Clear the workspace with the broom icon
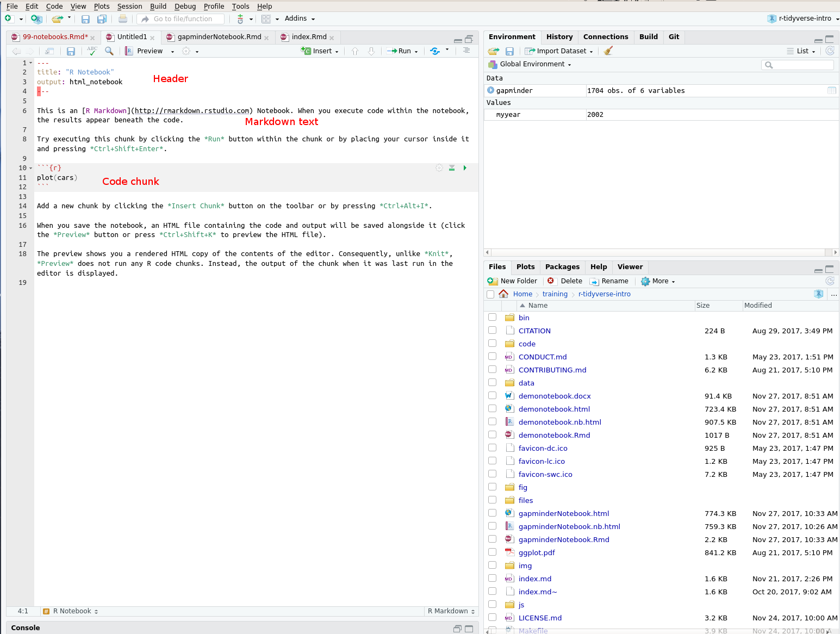The height and width of the screenshot is (634, 840). click(607, 51)
